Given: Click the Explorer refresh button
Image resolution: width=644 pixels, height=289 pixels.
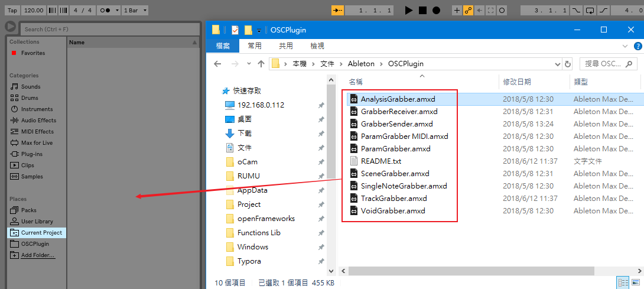Looking at the screenshot, I should (x=568, y=64).
